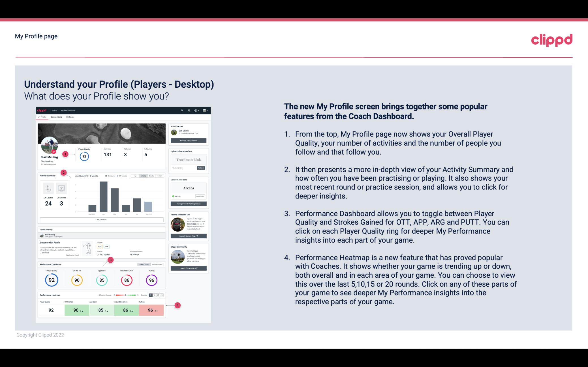
Task: Click the Player Quality ring icon
Action: click(52, 279)
